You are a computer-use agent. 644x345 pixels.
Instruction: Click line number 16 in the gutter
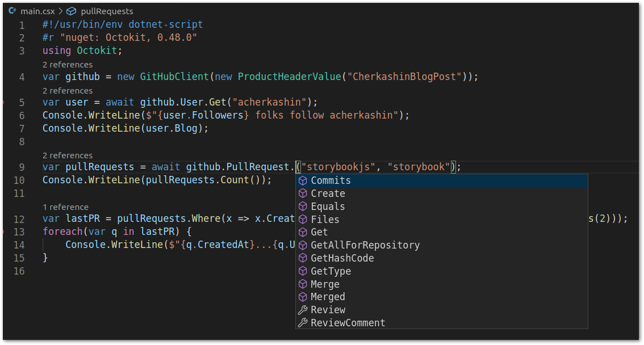click(x=19, y=271)
